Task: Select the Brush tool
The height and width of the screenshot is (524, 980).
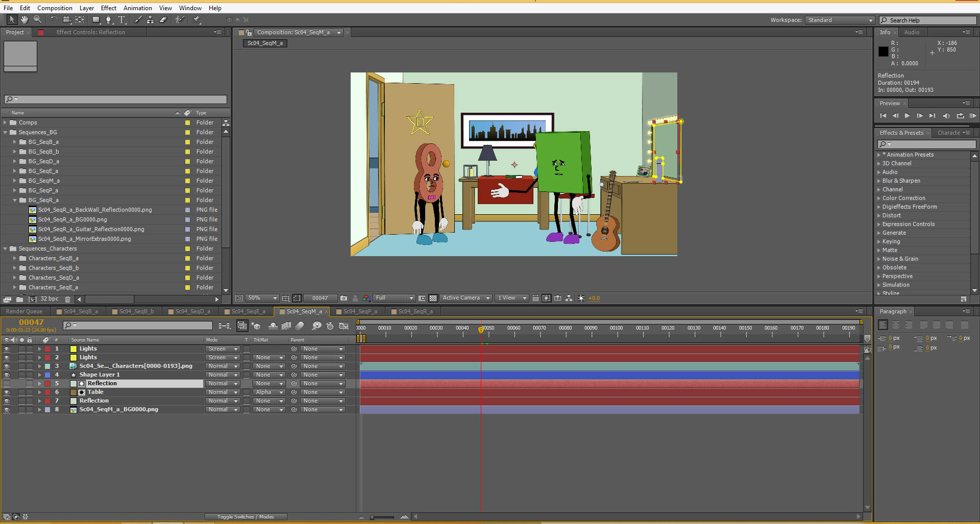Action: coord(138,19)
